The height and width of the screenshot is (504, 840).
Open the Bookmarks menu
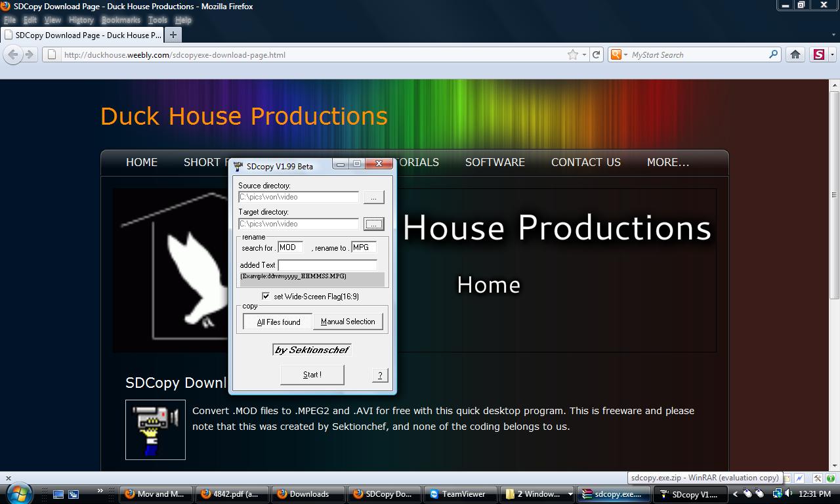[x=121, y=20]
